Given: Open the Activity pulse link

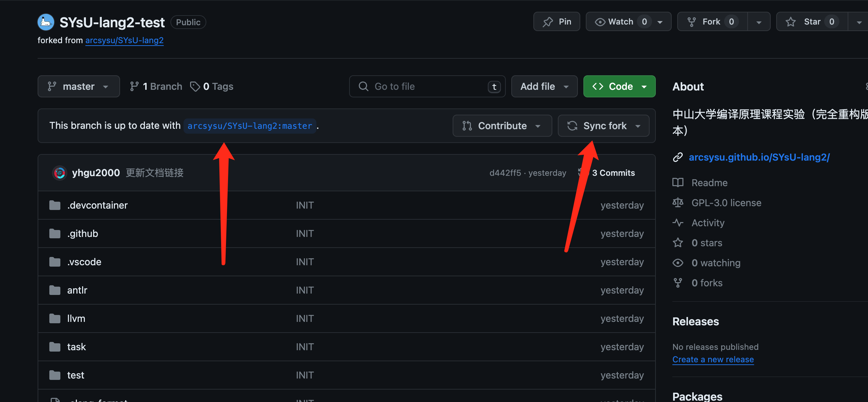Looking at the screenshot, I should coord(708,223).
